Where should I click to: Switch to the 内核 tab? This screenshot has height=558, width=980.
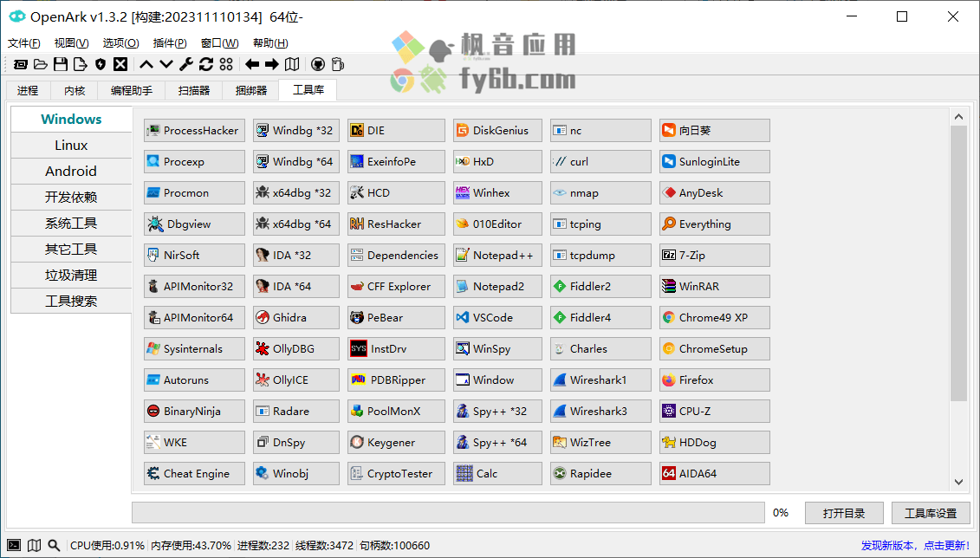75,91
